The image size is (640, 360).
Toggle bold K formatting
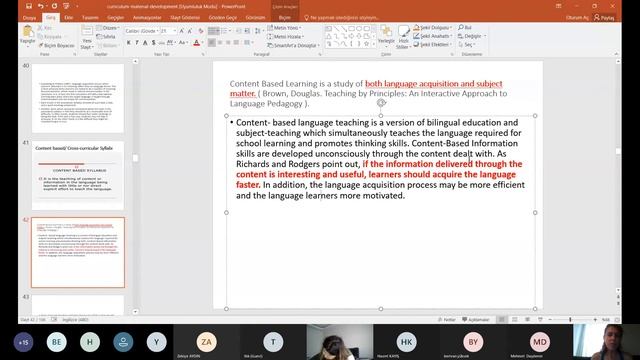pyautogui.click(x=129, y=42)
